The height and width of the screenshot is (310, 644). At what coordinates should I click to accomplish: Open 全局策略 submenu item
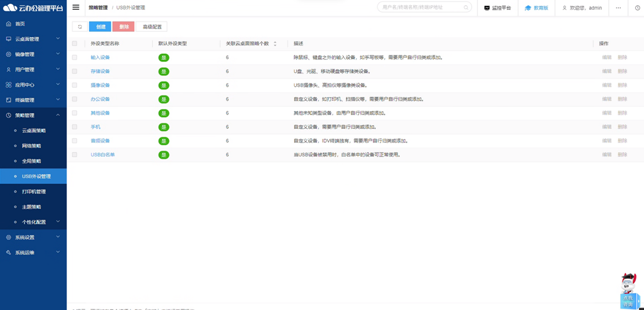[x=34, y=161]
